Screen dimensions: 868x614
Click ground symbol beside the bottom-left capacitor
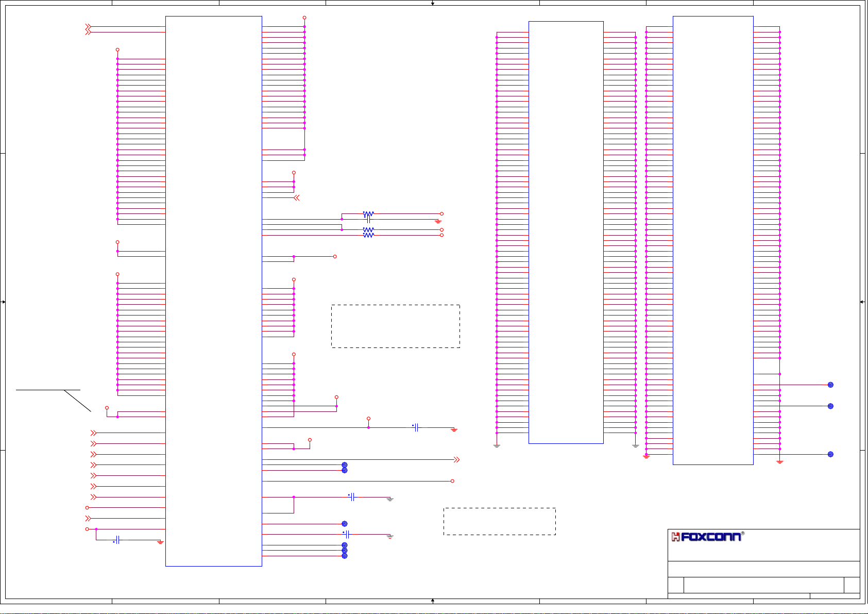pyautogui.click(x=160, y=542)
